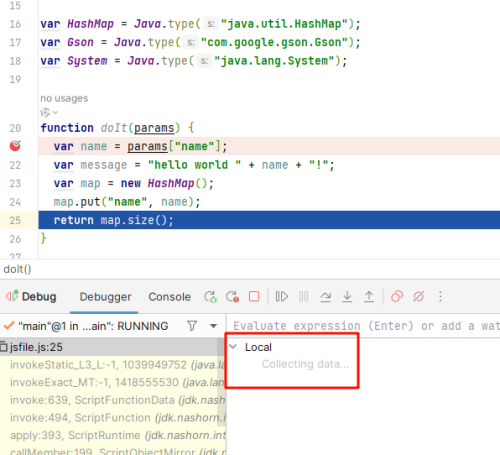The width and height of the screenshot is (500, 455).
Task: Toggle Mute Breakpoints
Action: [418, 296]
